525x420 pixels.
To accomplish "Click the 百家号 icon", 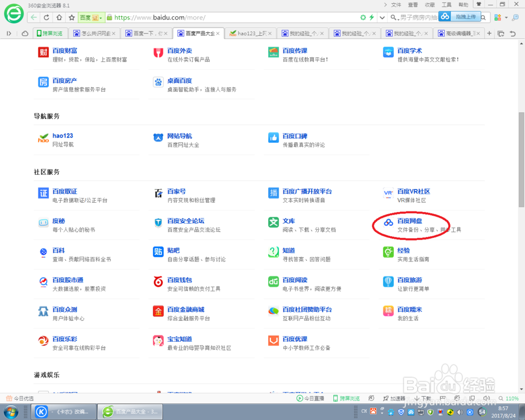I will pos(158,193).
